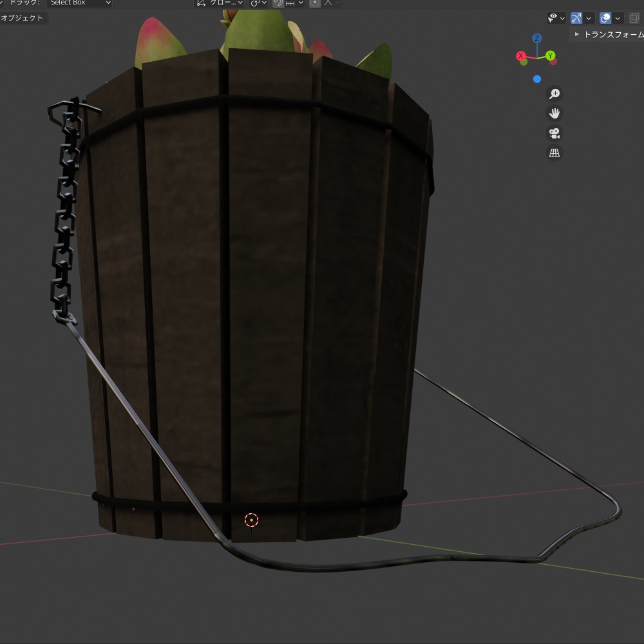Expand the トランスフォーム sidebar panel
Image resolution: width=644 pixels, height=644 pixels.
(x=605, y=35)
